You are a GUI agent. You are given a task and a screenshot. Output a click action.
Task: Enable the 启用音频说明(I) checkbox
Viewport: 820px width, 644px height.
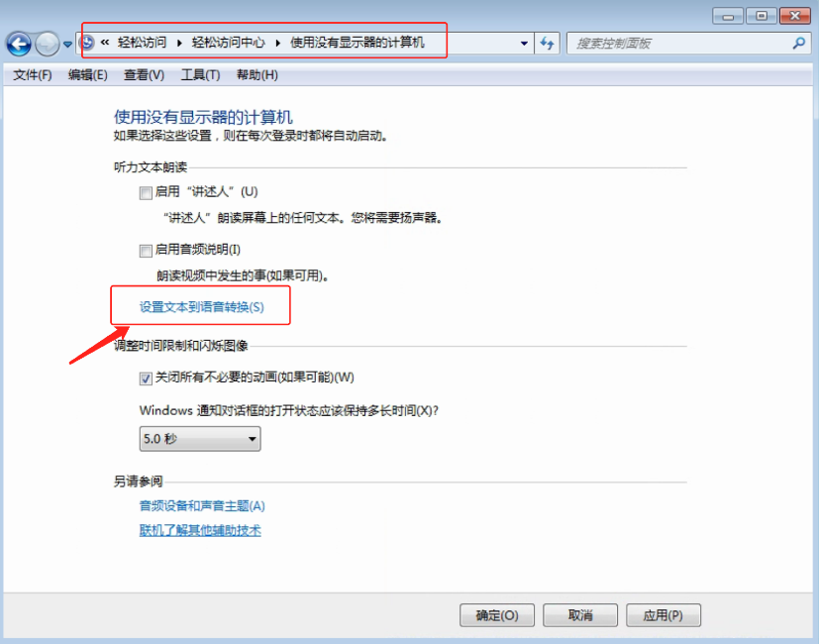pyautogui.click(x=146, y=251)
